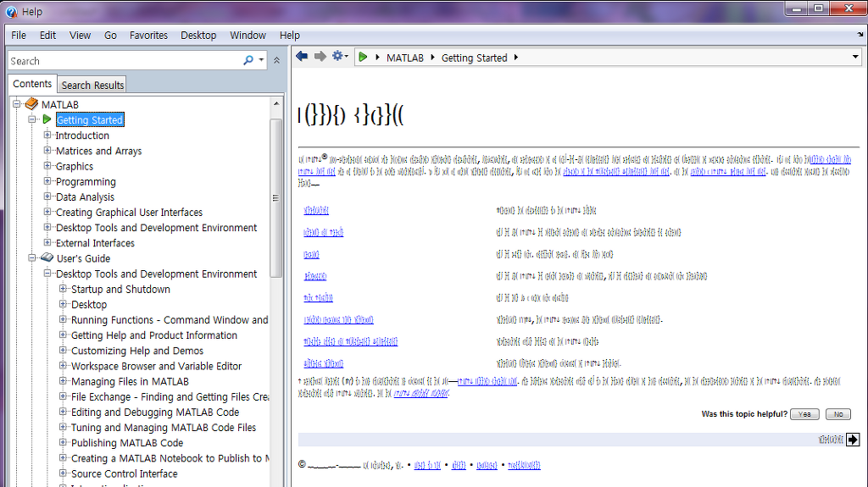The width and height of the screenshot is (868, 487).
Task: Collapse the root MATLAB tree node
Action: coord(17,104)
